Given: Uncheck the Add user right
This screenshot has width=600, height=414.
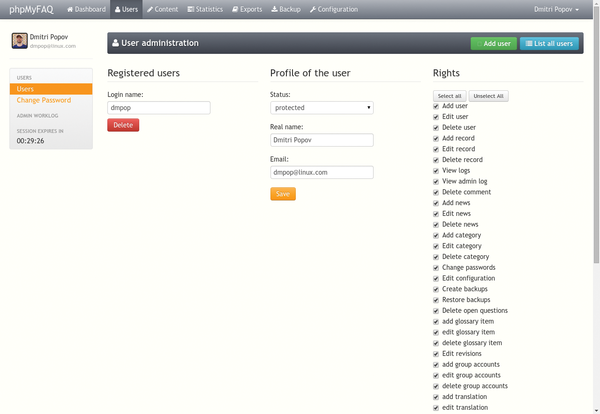Looking at the screenshot, I should pyautogui.click(x=436, y=106).
